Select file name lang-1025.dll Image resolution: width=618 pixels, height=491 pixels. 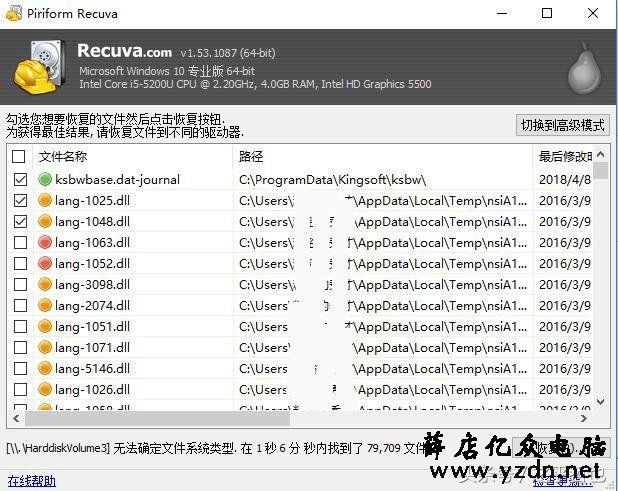pyautogui.click(x=92, y=201)
